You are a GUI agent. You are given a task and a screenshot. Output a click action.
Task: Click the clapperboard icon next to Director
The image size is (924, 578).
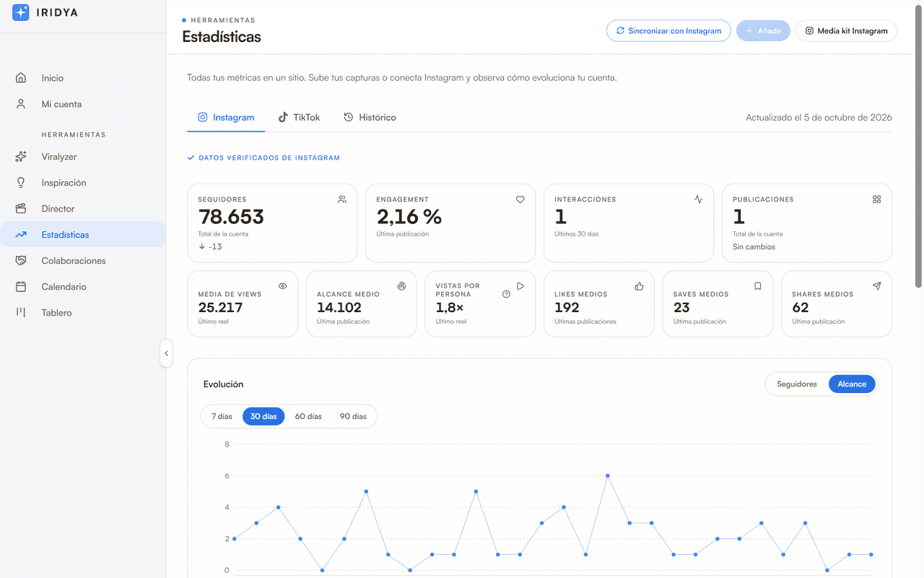(21, 209)
